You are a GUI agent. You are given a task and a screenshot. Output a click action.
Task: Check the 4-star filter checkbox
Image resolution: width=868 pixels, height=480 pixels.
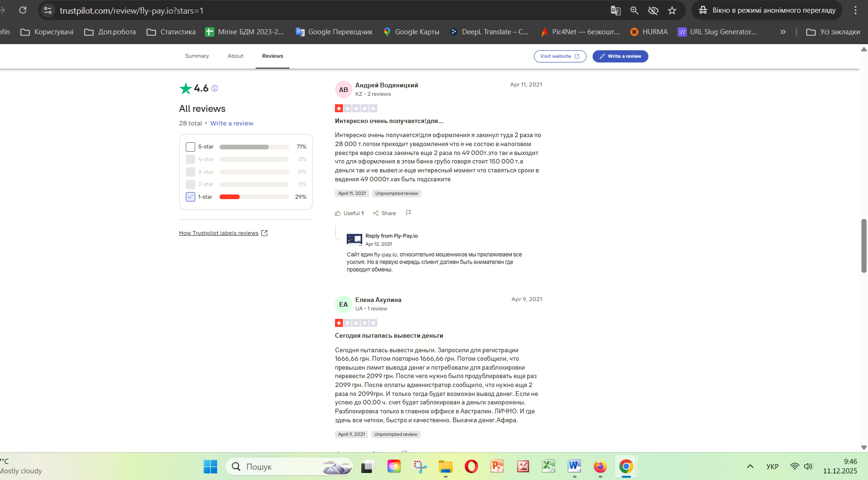(x=190, y=159)
